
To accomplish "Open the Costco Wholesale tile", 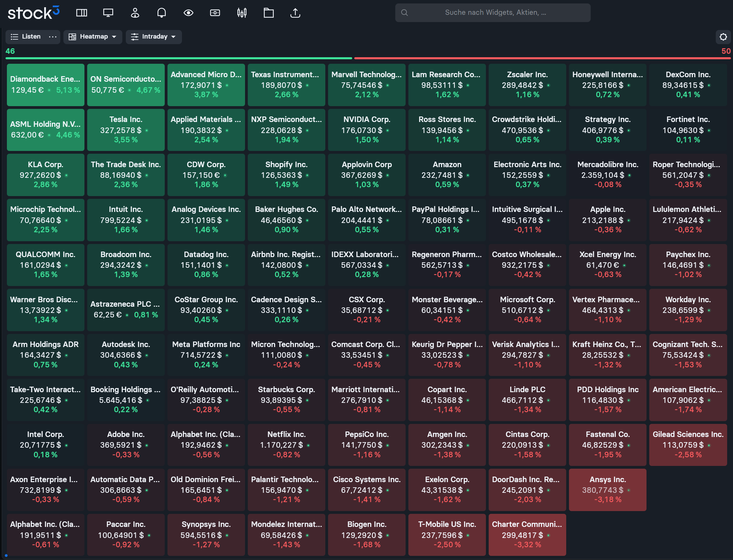I will click(x=527, y=265).
